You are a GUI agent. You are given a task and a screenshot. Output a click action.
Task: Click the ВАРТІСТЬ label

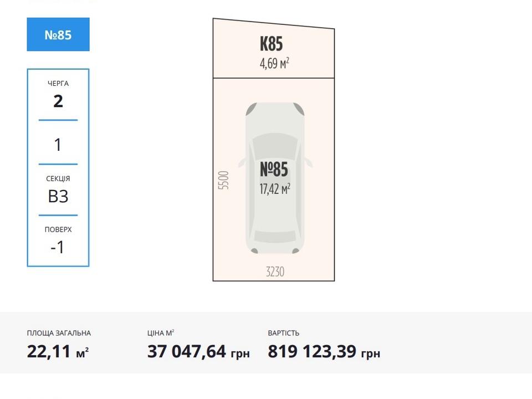point(283,333)
